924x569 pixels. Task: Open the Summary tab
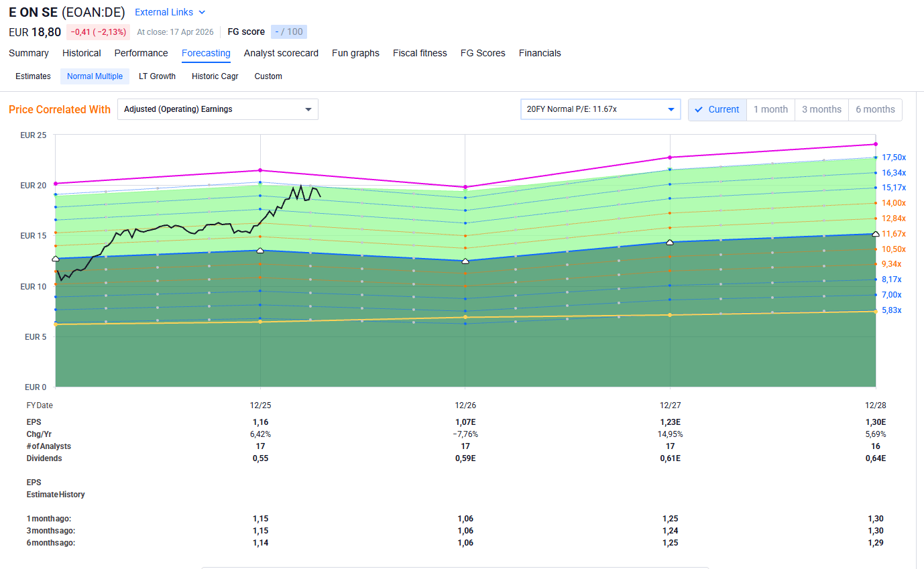pyautogui.click(x=29, y=53)
